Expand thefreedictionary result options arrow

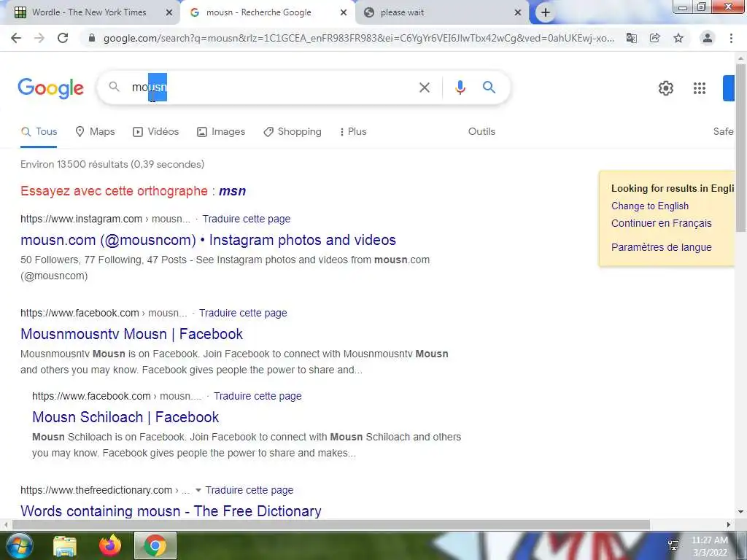point(198,490)
